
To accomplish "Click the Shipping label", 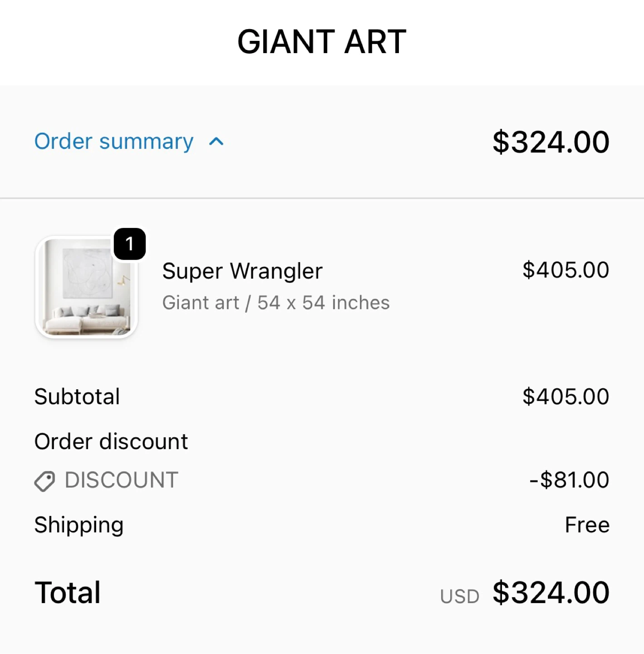I will (79, 525).
